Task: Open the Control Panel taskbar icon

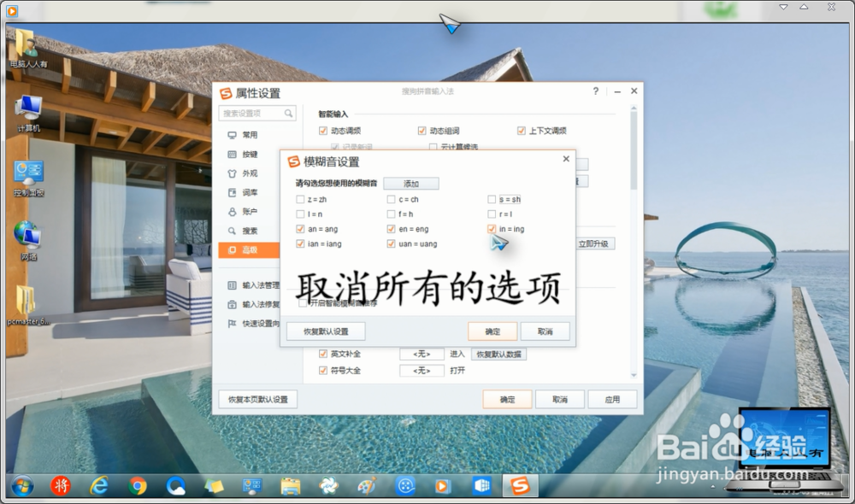Action: [252, 485]
